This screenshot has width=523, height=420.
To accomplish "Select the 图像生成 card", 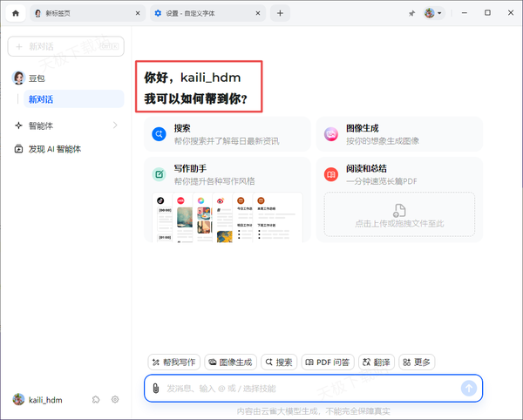I will tap(398, 134).
